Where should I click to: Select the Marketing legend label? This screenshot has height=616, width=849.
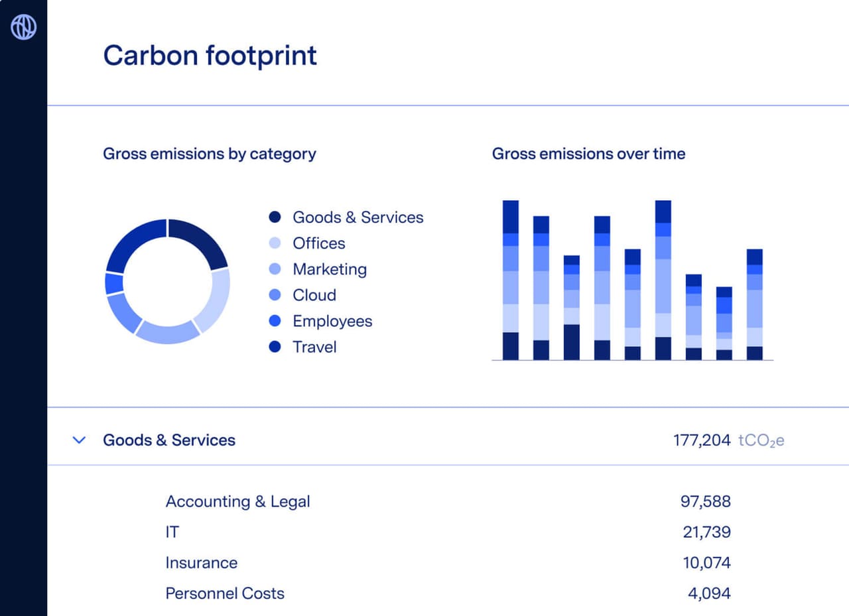(x=330, y=269)
